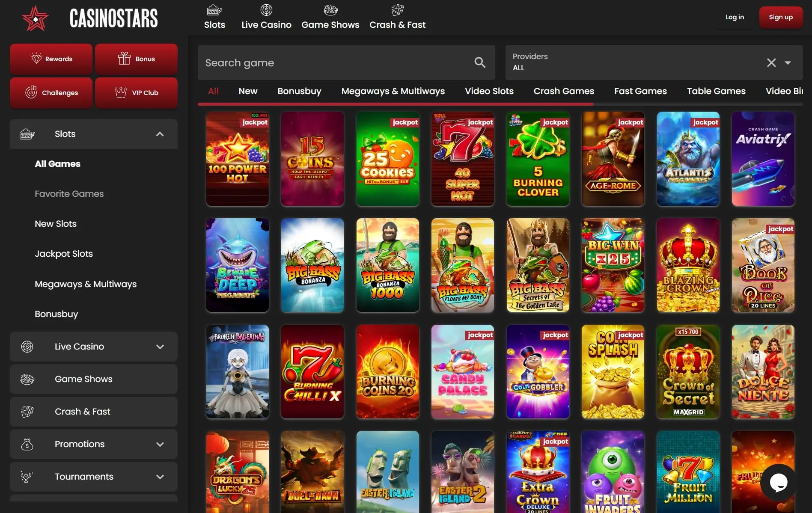Open All Games in the sidebar

click(58, 164)
